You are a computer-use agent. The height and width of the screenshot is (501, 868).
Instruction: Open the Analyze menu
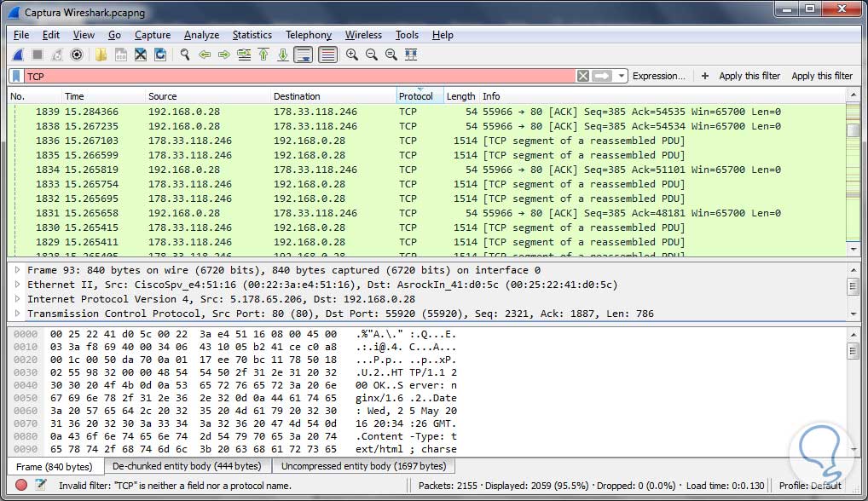tap(201, 35)
